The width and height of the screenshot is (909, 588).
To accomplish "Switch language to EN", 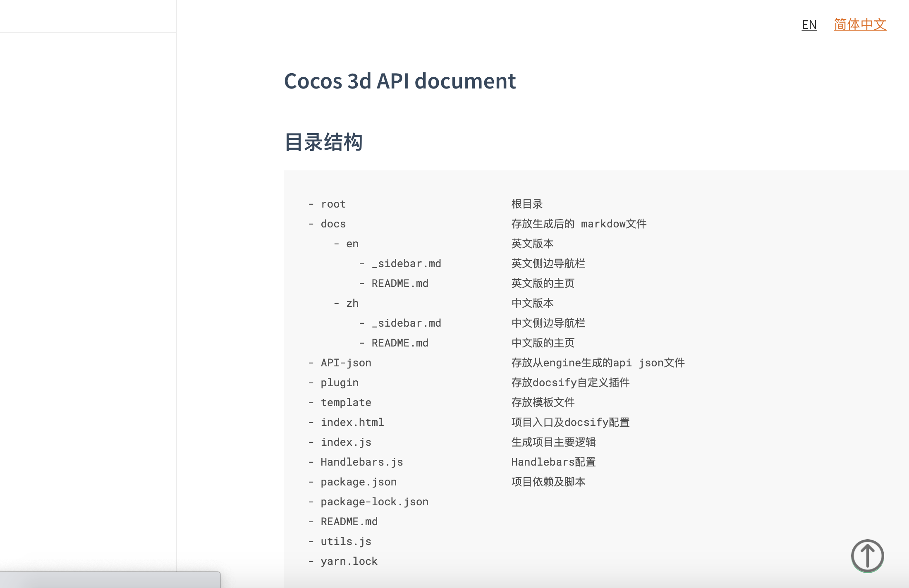I will point(809,25).
